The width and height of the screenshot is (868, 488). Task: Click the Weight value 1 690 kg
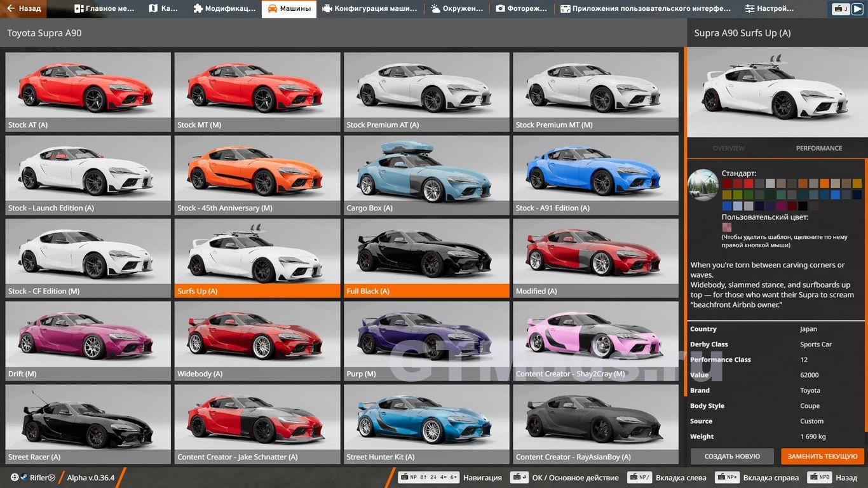point(813,437)
